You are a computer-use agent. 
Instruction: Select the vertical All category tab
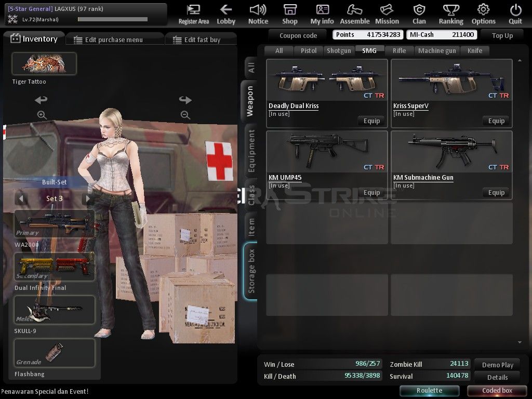pyautogui.click(x=251, y=68)
